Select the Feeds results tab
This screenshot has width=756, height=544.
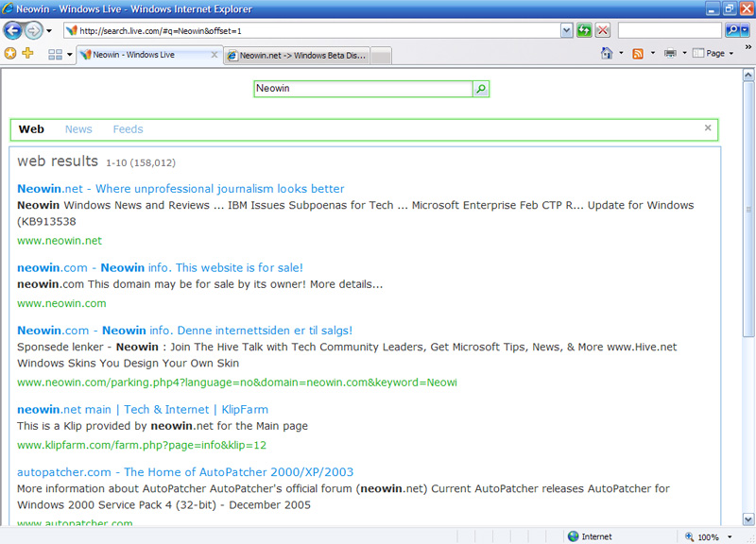click(128, 129)
